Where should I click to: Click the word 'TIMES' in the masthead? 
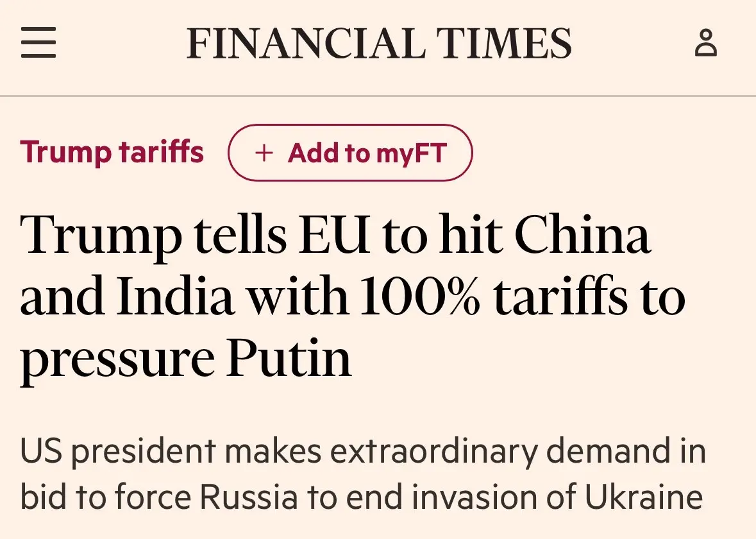(504, 43)
